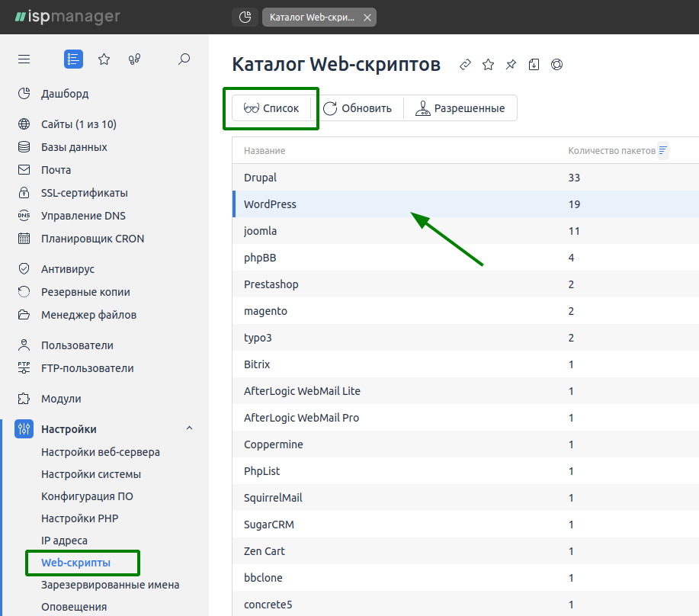
Task: Click the Разрешенные button
Action: 460,108
